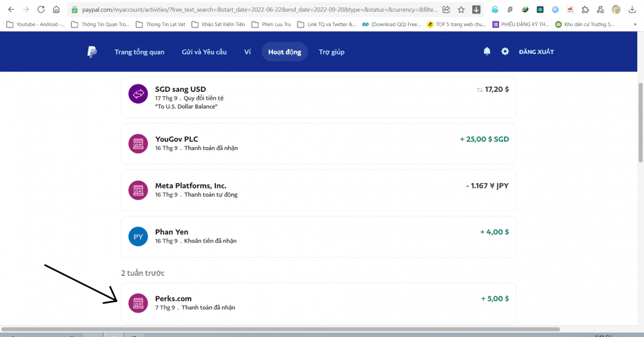The height and width of the screenshot is (337, 644).
Task: Click the share page icon in address bar
Action: (447, 9)
